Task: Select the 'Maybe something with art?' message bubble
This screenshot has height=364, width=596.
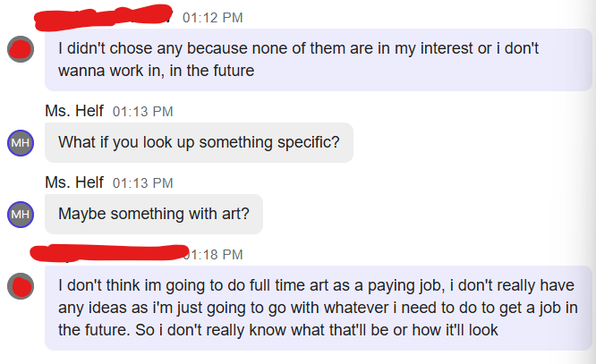Action: [154, 215]
